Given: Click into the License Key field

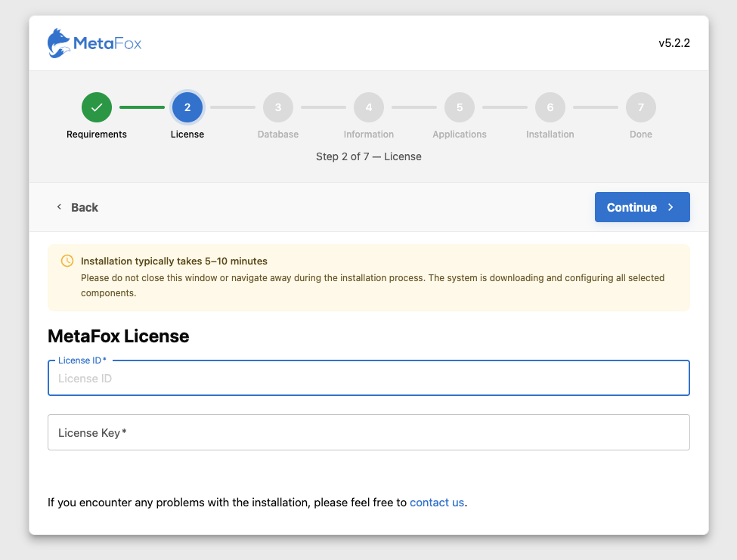Looking at the screenshot, I should [x=369, y=433].
